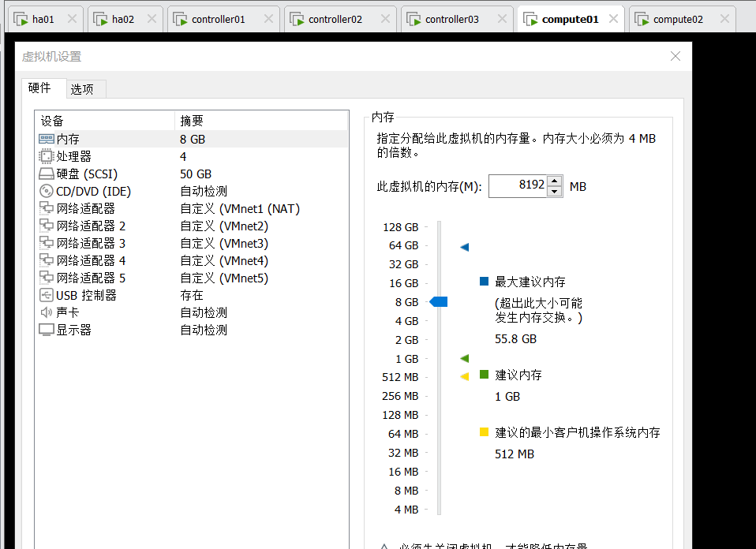Click the ha01 tab VM icon

(x=21, y=19)
